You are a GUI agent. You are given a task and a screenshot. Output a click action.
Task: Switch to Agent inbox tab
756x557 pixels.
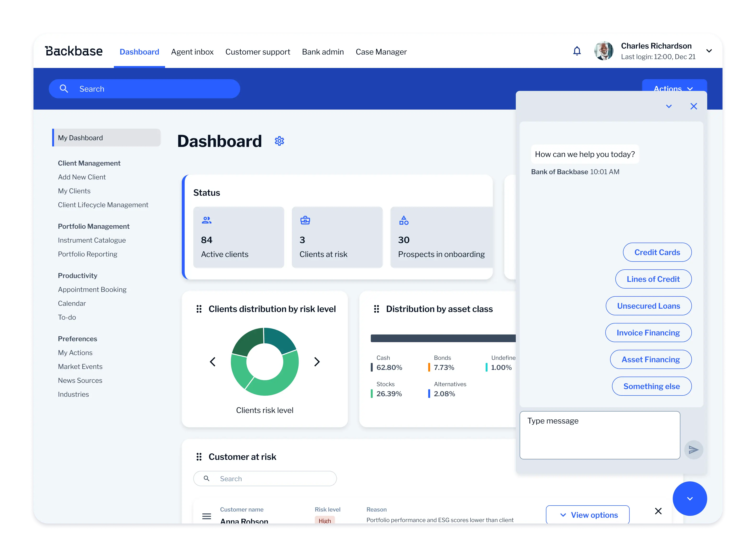click(192, 52)
